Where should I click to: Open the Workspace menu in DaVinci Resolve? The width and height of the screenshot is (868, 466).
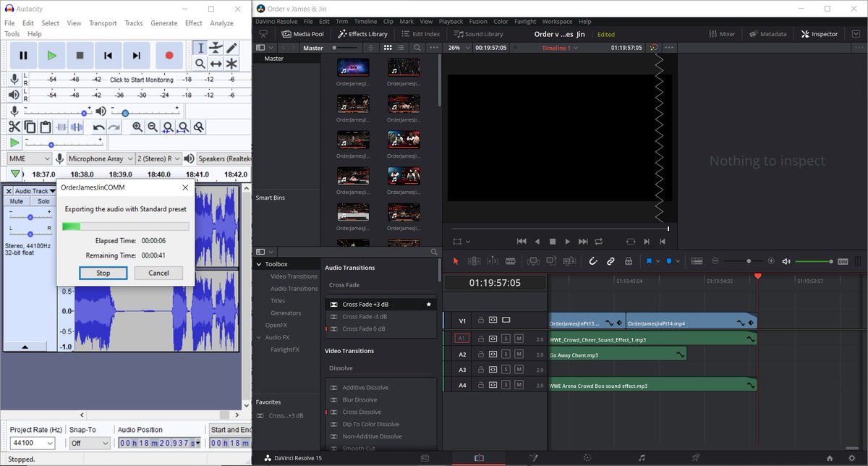point(557,22)
